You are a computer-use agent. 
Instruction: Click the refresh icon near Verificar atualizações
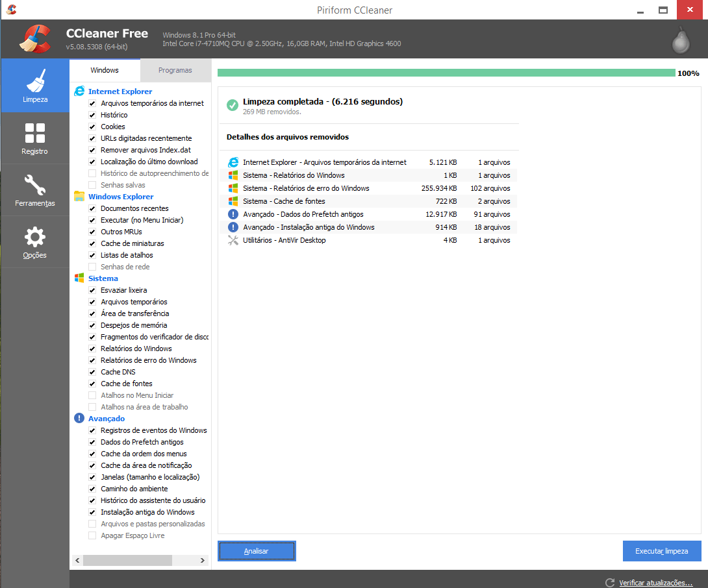pyautogui.click(x=609, y=582)
